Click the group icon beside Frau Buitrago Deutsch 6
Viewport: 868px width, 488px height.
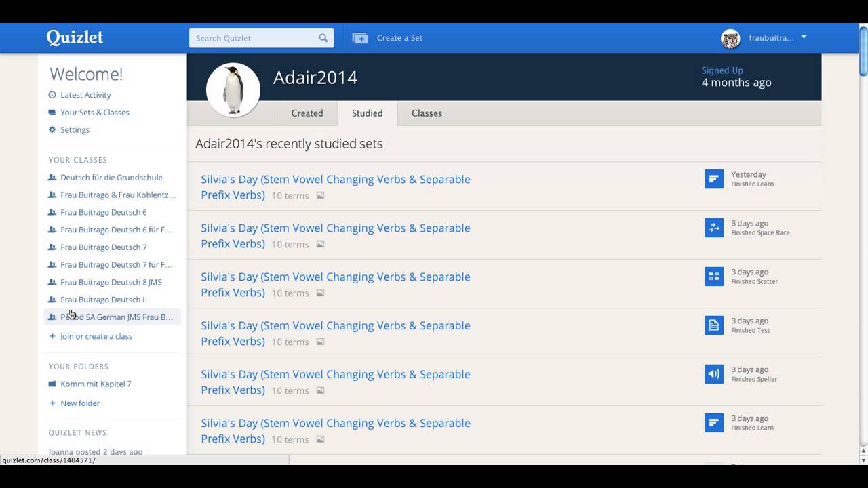pyautogui.click(x=52, y=212)
